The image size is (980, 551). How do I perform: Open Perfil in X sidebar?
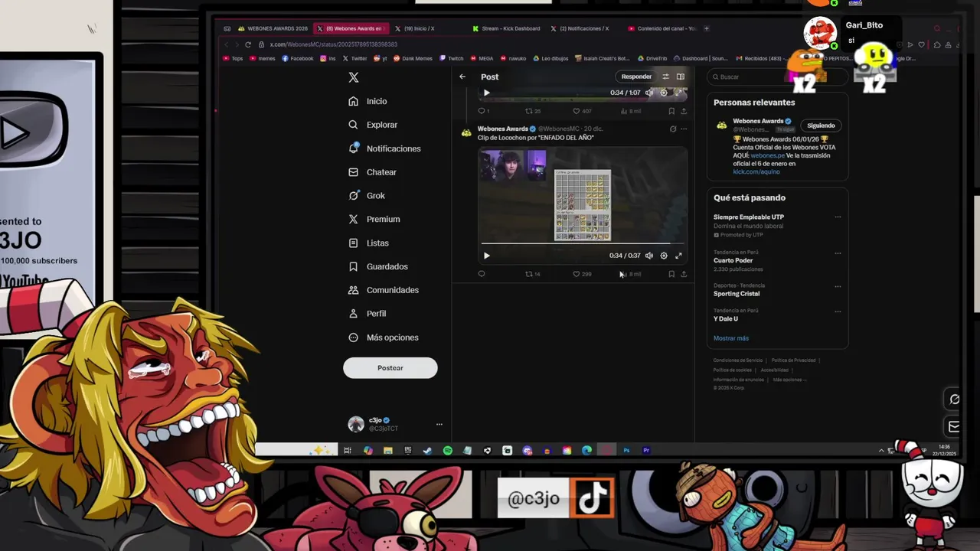(367, 314)
